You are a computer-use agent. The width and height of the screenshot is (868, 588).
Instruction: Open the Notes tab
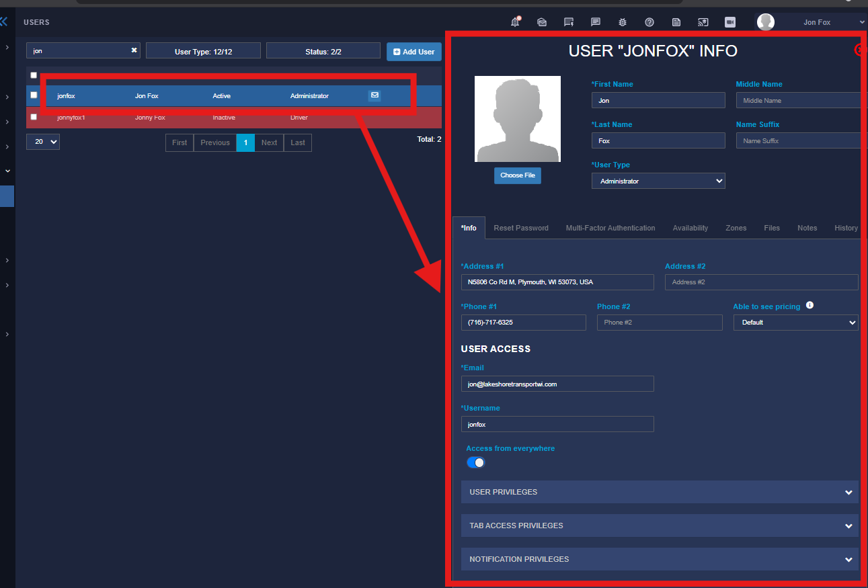pyautogui.click(x=807, y=228)
